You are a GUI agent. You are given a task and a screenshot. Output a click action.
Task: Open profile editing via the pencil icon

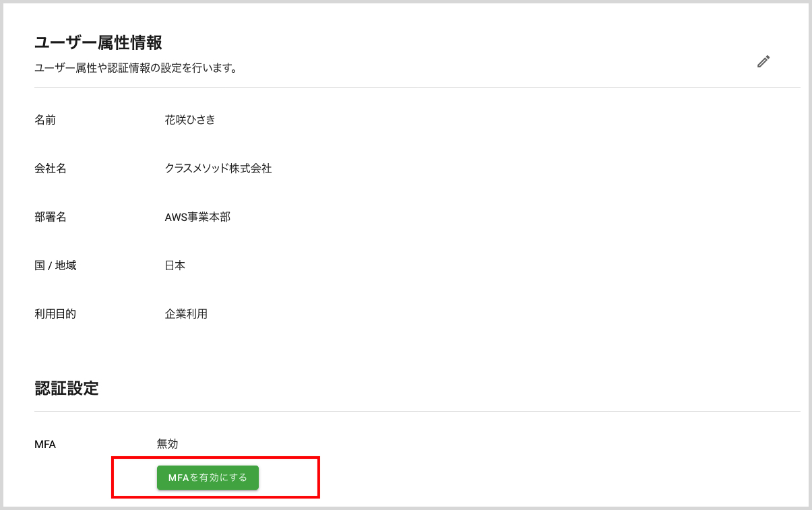763,61
